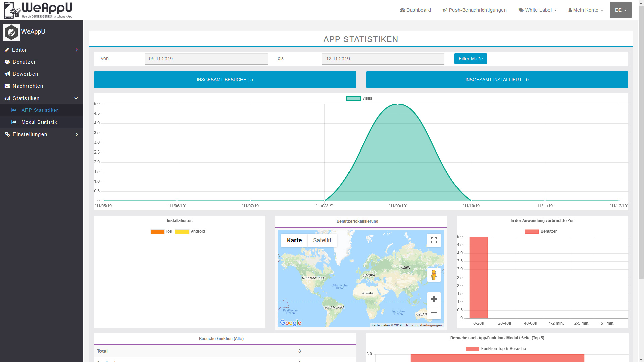Toggle Benutzer legend red swatch
Viewport: 644px width, 362px height.
pyautogui.click(x=532, y=232)
